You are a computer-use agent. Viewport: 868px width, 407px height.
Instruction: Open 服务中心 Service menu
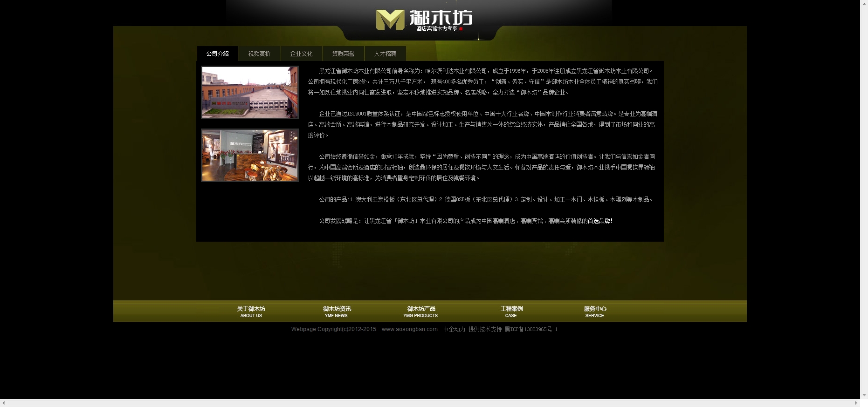coord(595,312)
